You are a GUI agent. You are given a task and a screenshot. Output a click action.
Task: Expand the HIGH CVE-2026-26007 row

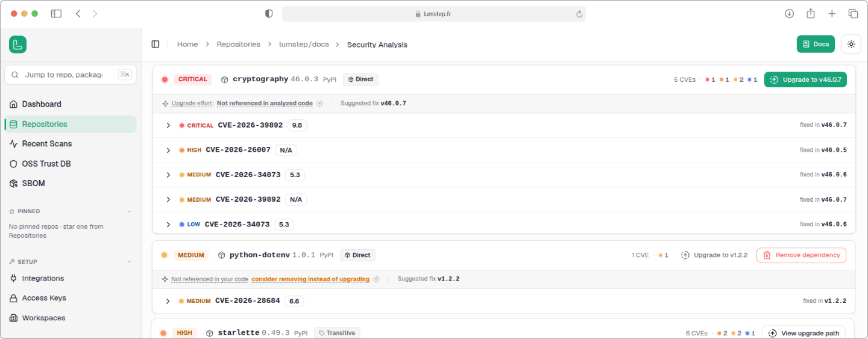(x=168, y=150)
